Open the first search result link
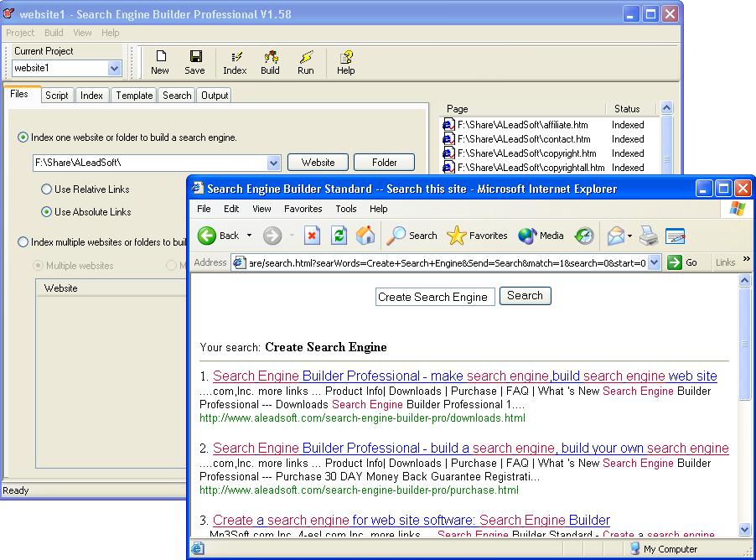 465,376
